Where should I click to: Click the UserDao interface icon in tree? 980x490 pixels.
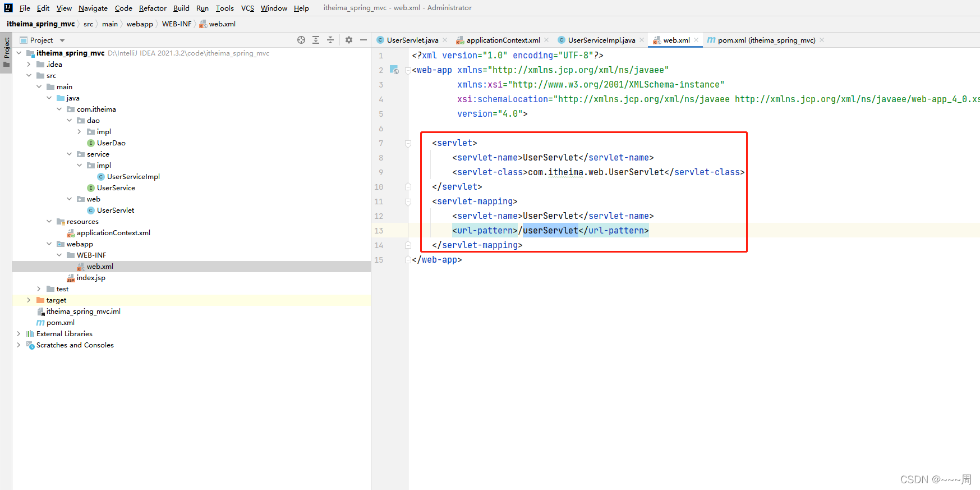point(91,143)
